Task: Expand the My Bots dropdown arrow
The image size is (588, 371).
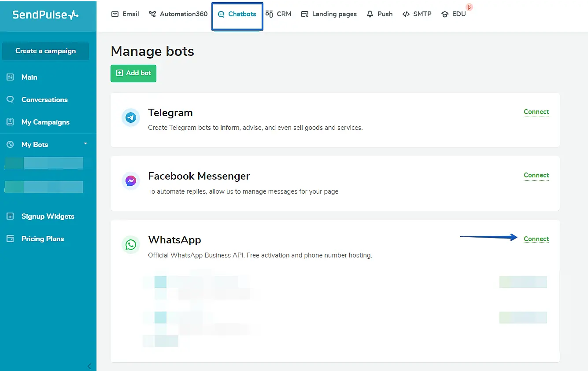Action: [85, 144]
